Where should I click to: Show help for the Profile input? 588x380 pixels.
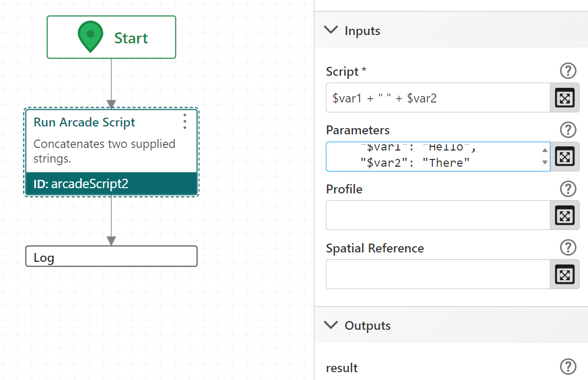568,189
